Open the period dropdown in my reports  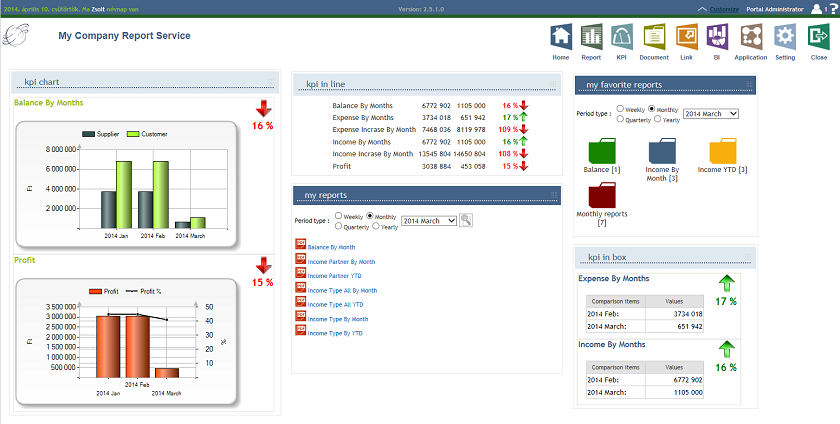(x=429, y=220)
